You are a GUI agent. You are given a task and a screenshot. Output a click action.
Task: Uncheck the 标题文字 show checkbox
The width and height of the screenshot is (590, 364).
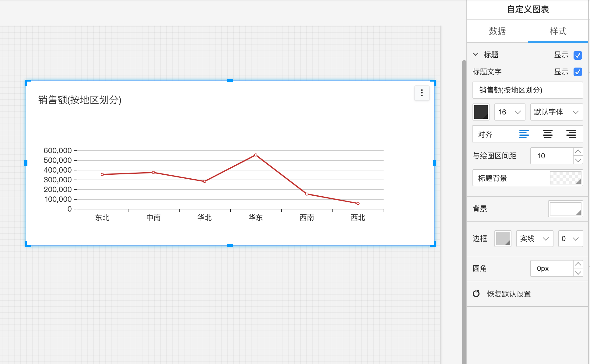click(578, 72)
